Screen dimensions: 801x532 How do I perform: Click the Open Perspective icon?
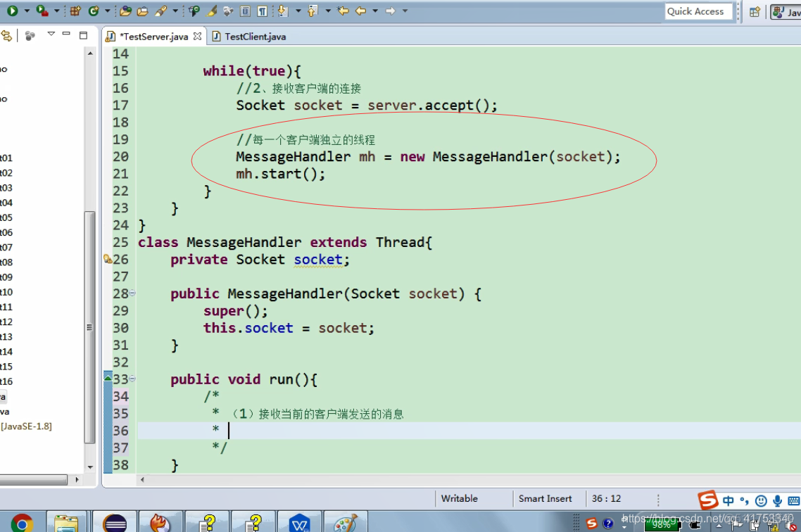pyautogui.click(x=755, y=12)
